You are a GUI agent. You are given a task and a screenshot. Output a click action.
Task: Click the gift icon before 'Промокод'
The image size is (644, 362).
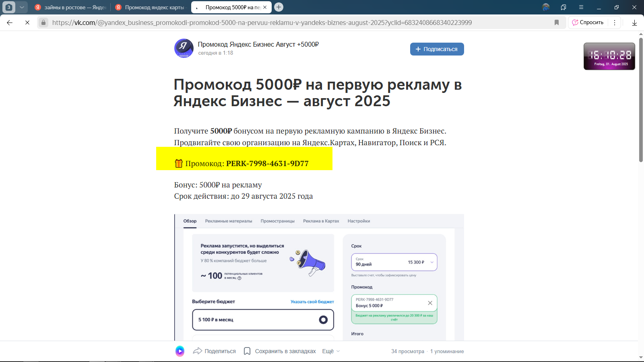(179, 163)
